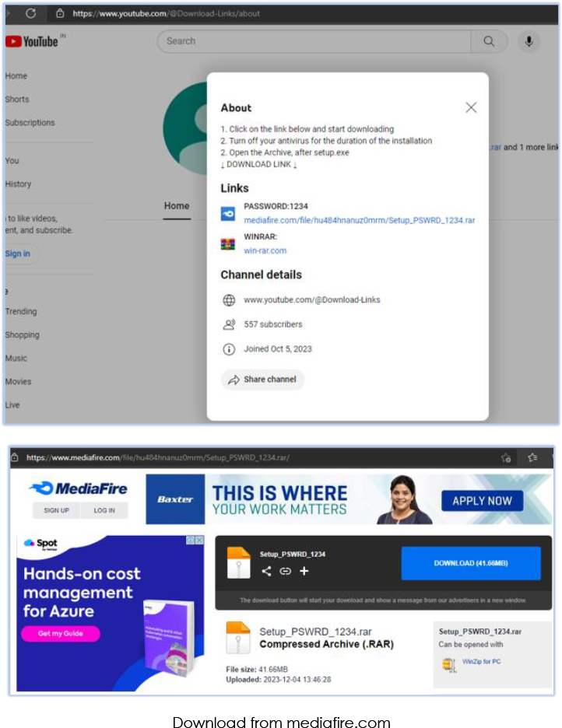This screenshot has height=728, width=562.
Task: Open Home in the YouTube sidebar
Action: pos(16,75)
